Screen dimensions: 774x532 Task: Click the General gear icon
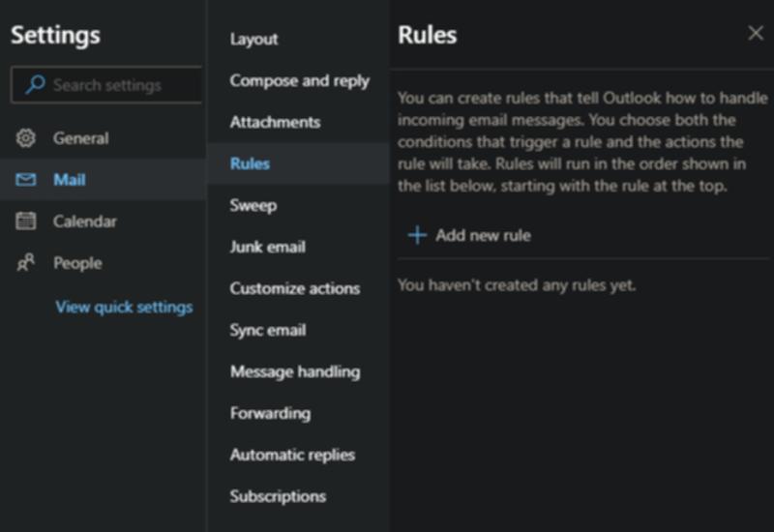(x=26, y=138)
